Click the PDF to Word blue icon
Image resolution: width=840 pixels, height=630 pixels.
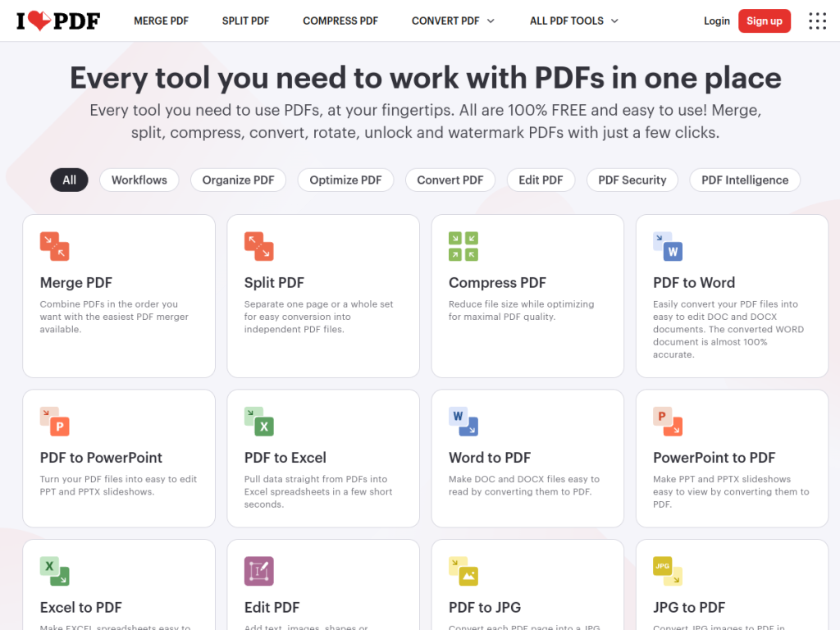point(668,246)
